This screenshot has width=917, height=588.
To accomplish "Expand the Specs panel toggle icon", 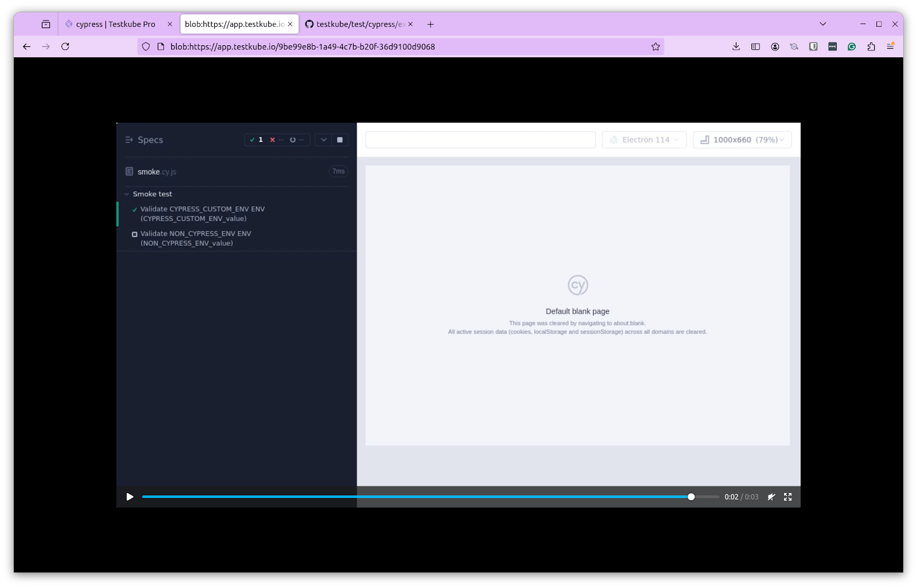I will [x=129, y=140].
